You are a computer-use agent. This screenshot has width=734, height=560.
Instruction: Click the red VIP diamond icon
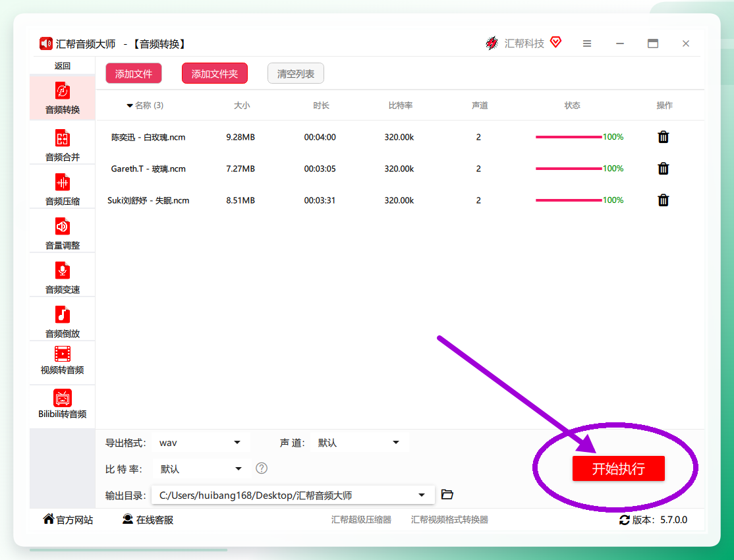(555, 42)
